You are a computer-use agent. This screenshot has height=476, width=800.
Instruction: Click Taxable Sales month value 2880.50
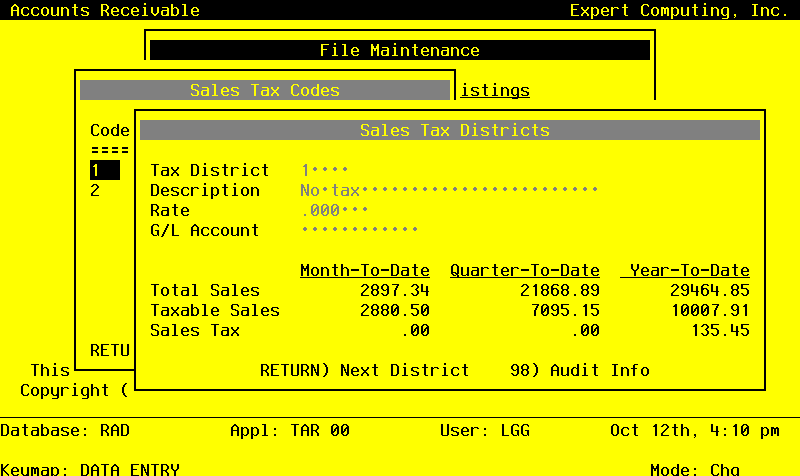(394, 310)
